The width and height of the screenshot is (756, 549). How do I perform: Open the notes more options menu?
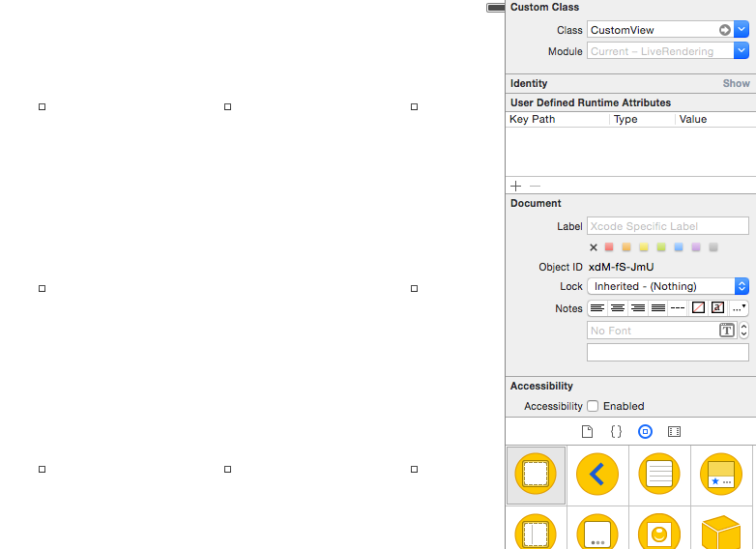click(x=739, y=308)
